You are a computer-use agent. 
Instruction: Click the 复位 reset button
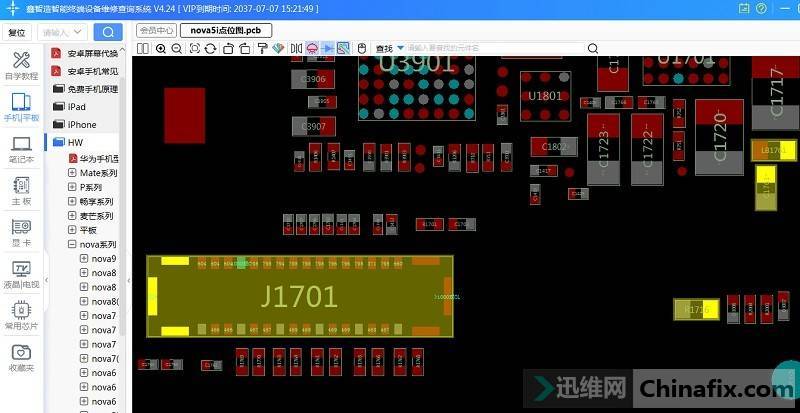tap(17, 32)
